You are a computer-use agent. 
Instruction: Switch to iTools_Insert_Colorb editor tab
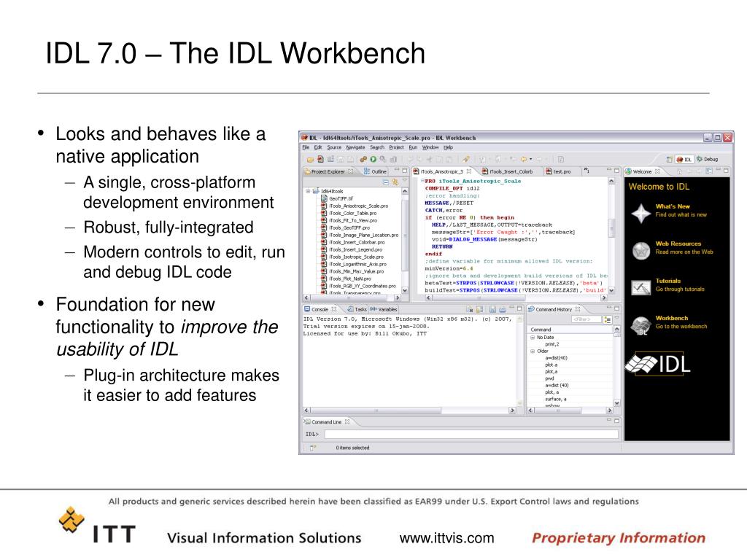pos(508,171)
